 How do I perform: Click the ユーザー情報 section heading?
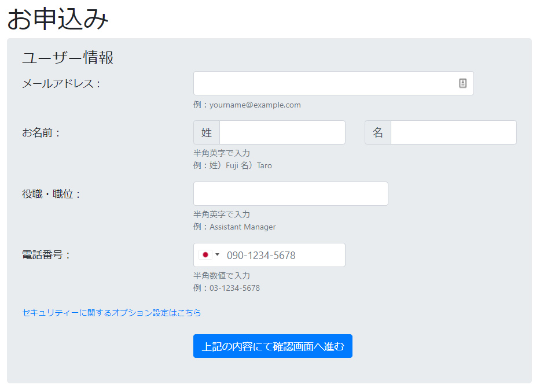pos(68,57)
